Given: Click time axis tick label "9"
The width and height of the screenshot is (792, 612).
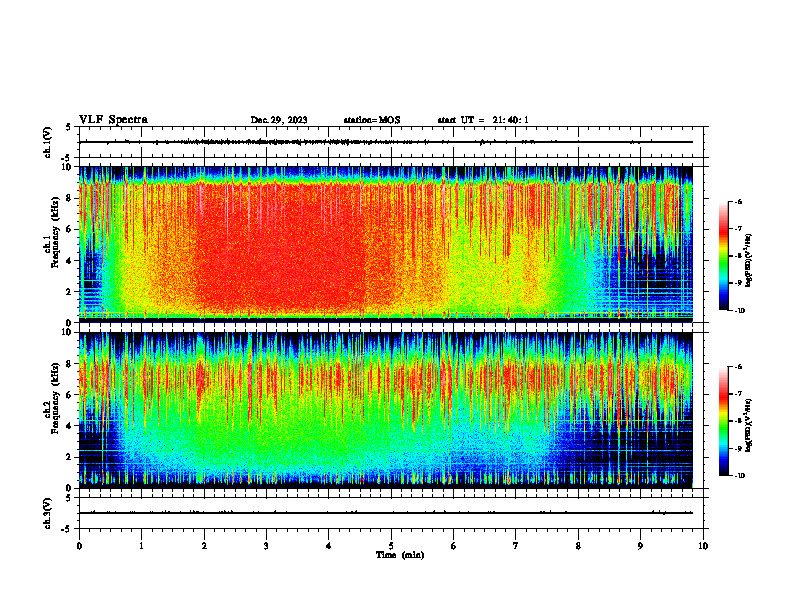Looking at the screenshot, I should [x=640, y=546].
